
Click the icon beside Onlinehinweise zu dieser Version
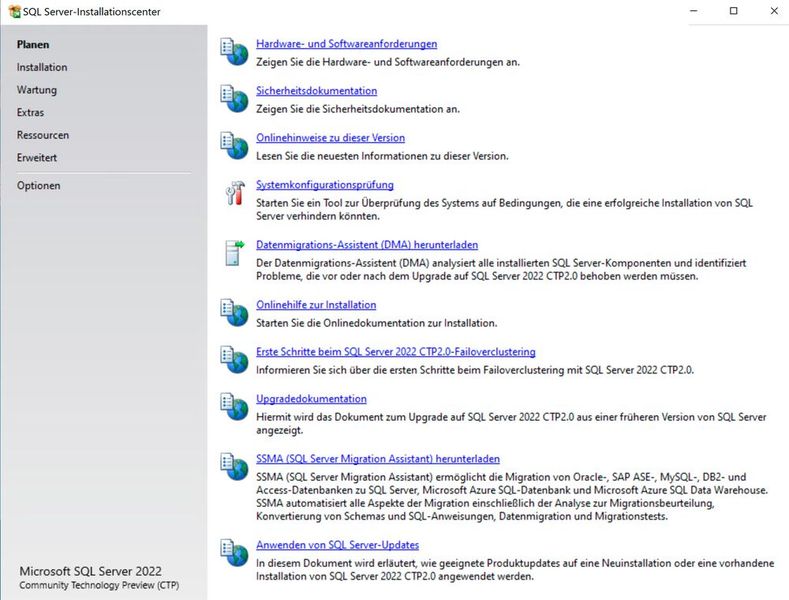[234, 145]
